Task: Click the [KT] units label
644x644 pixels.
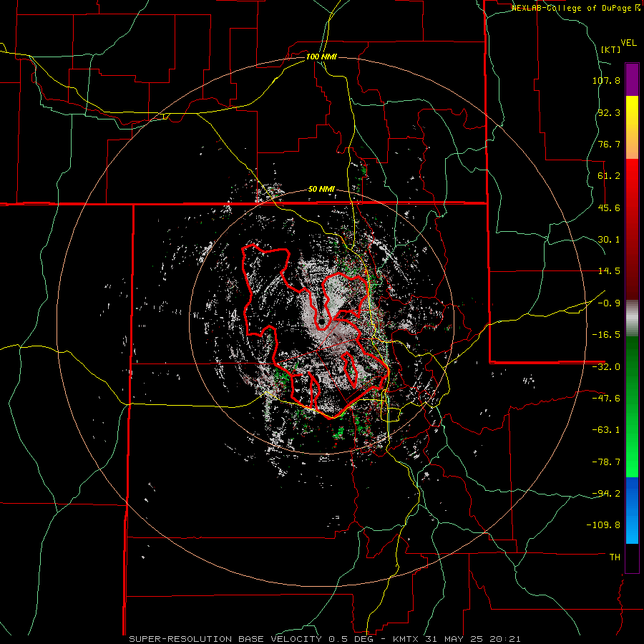Action: [x=610, y=49]
